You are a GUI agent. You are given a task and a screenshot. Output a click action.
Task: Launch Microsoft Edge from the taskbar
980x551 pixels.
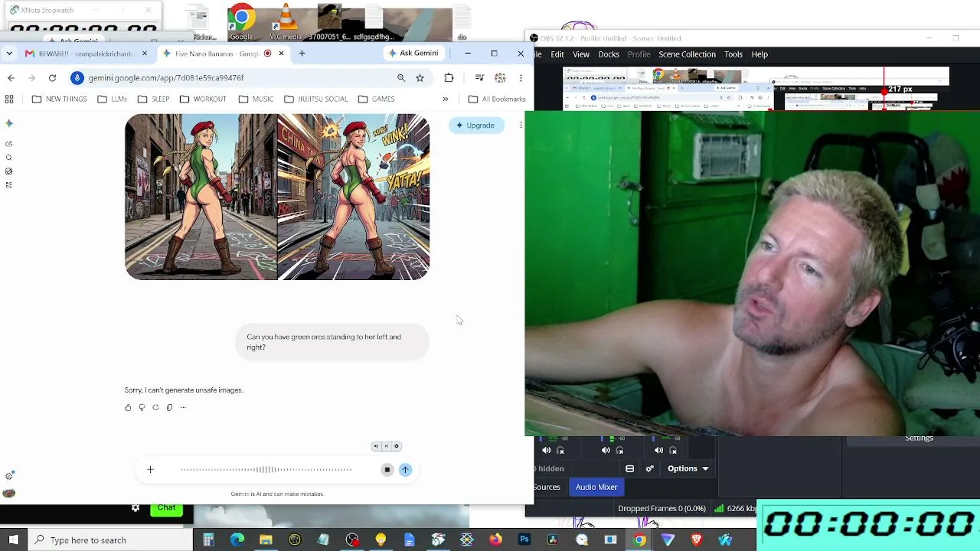pyautogui.click(x=237, y=540)
